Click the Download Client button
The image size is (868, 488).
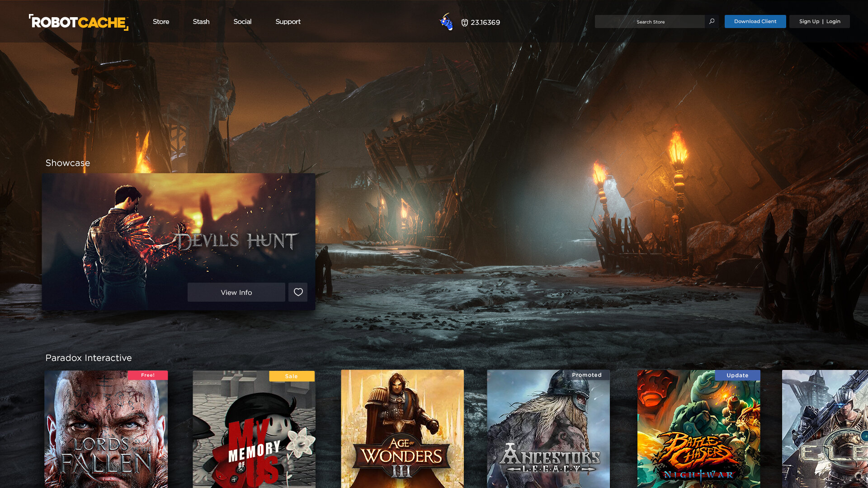click(x=755, y=21)
